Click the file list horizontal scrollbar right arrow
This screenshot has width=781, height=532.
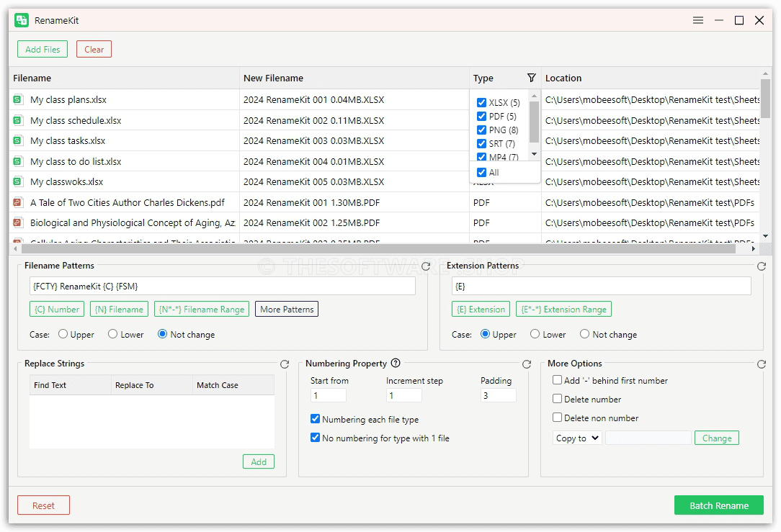click(754, 248)
